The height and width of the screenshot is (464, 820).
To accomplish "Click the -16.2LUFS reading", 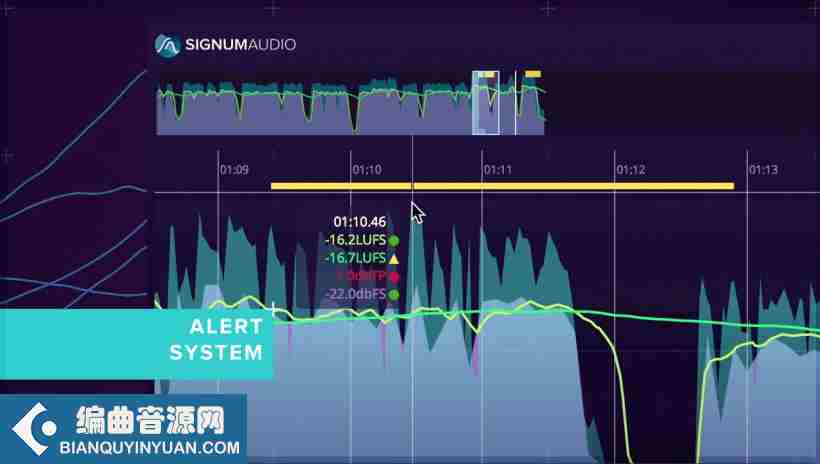I will 356,240.
